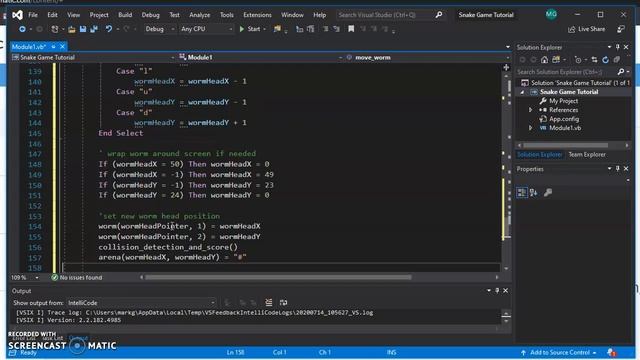Click the uncomment selection icon
This screenshot has width=640, height=360.
tap(336, 29)
